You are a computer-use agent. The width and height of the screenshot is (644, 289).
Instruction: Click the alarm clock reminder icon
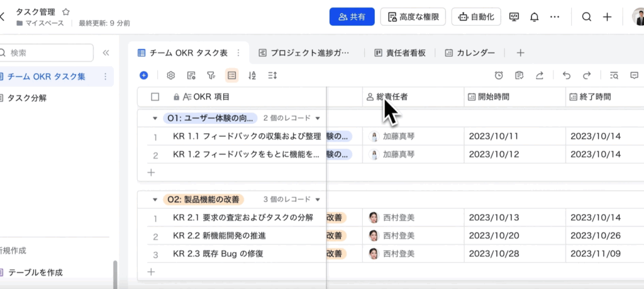[499, 75]
